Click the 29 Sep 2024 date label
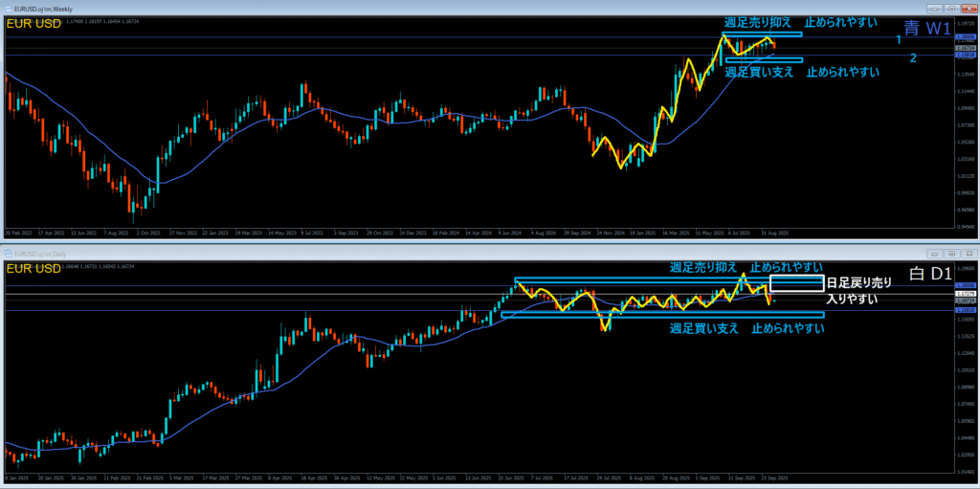 (x=576, y=232)
